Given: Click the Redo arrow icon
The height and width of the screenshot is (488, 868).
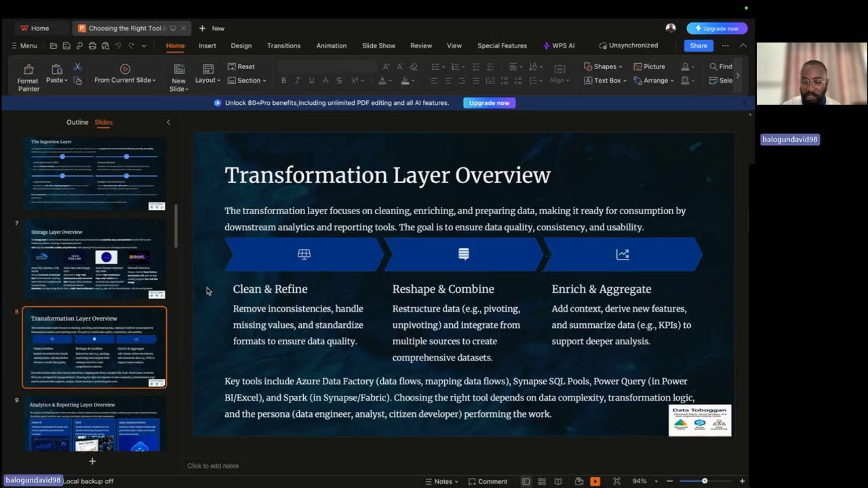Looking at the screenshot, I should (x=131, y=45).
